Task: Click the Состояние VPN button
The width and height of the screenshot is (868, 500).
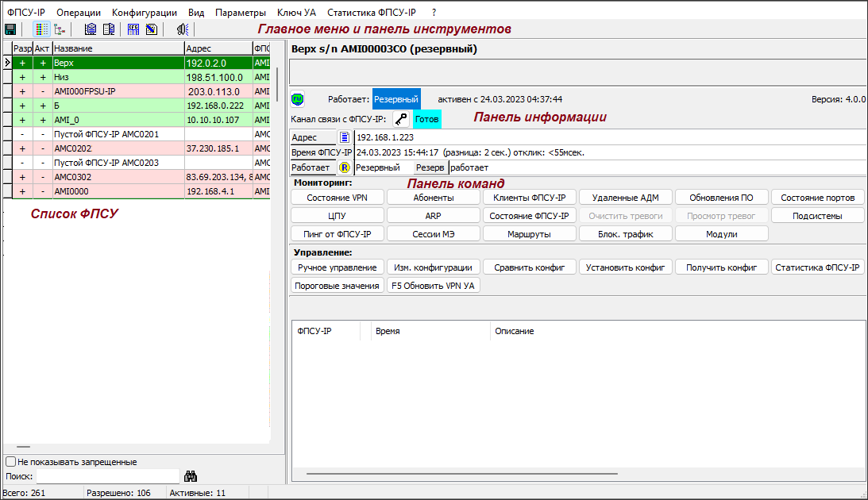Action: pos(338,197)
